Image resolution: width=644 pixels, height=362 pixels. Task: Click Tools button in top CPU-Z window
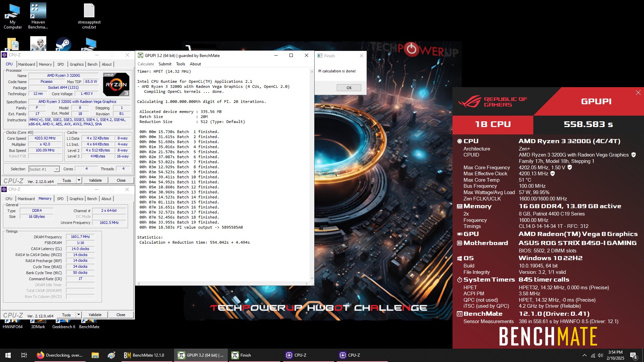67,180
